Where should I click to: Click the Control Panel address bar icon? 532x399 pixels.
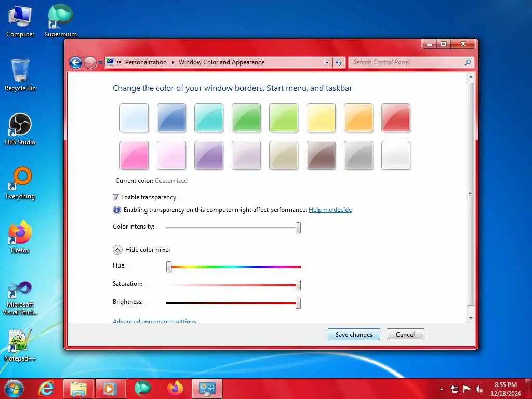[110, 62]
